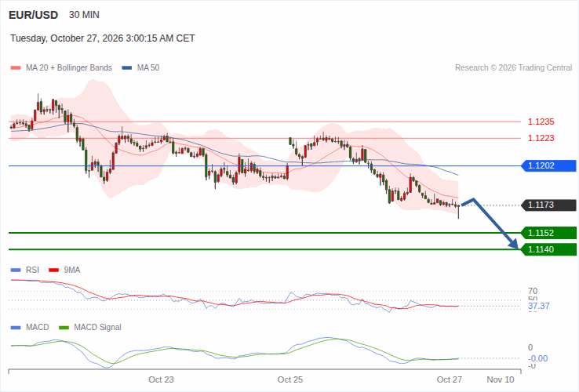Image resolution: width=579 pixels, height=392 pixels.
Task: Click the green 1.1140 support price tag
Action: (x=548, y=249)
